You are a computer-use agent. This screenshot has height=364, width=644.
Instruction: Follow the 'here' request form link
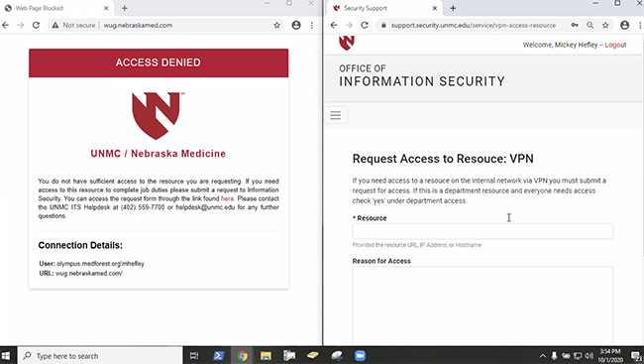tap(227, 198)
